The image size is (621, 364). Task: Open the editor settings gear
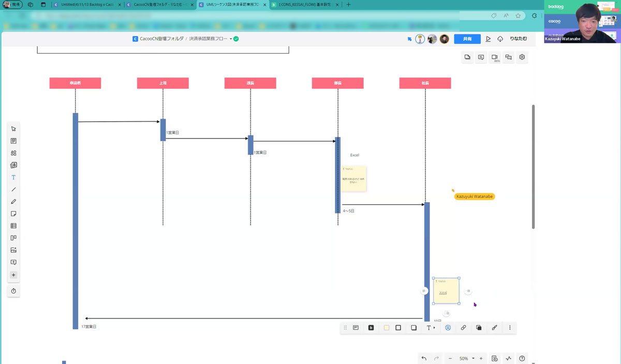point(522,57)
